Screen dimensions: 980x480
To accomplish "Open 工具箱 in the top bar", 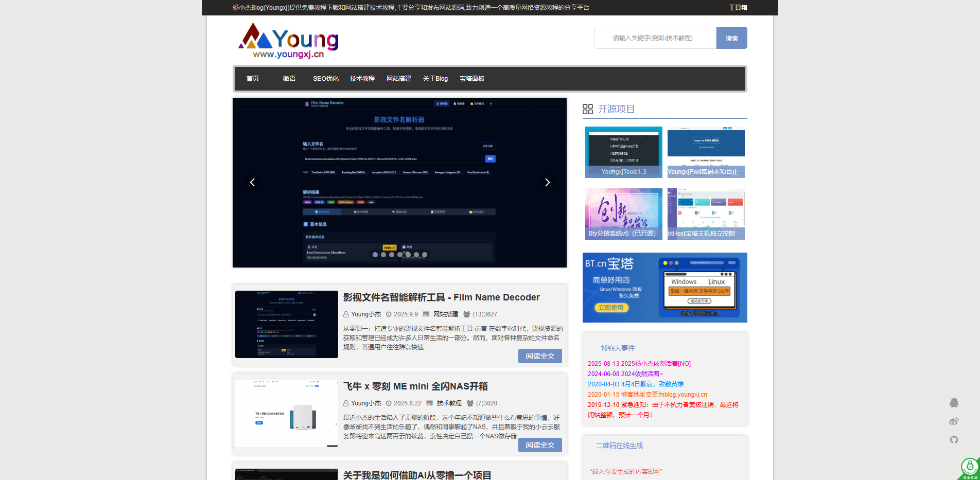I will pos(738,7).
